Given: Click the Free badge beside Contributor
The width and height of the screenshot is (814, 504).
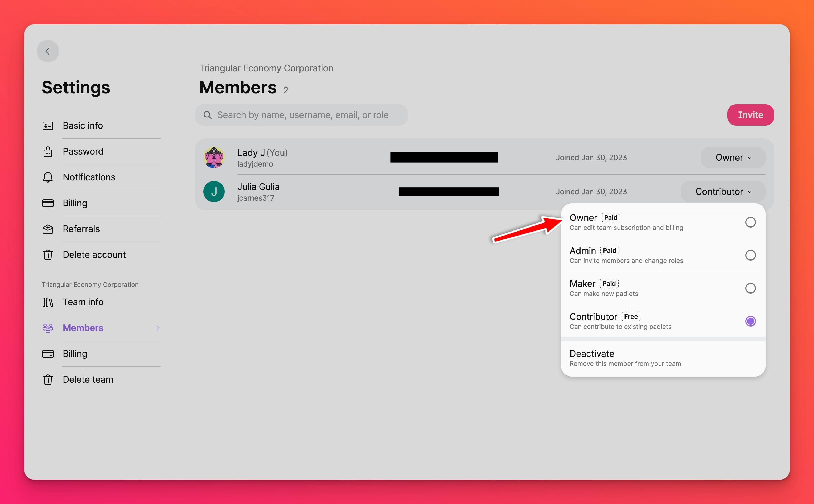Looking at the screenshot, I should 631,317.
